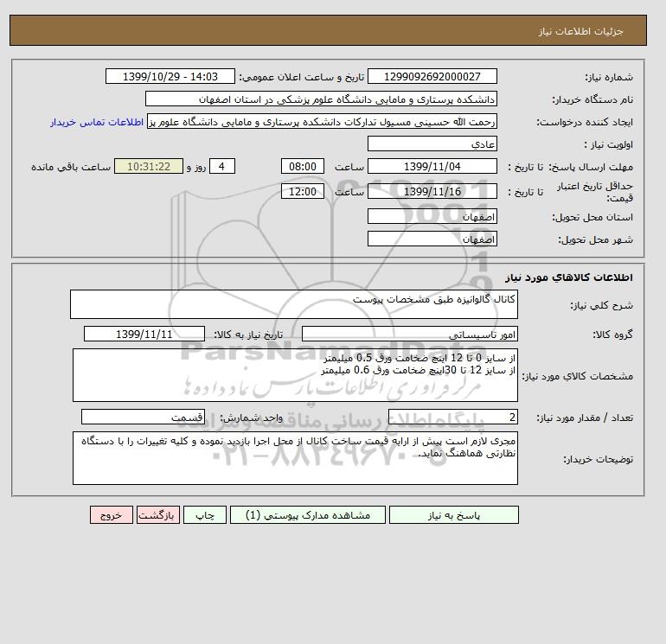Click the پاسخ به نیاز button
The width and height of the screenshot is (666, 644).
[x=453, y=515]
